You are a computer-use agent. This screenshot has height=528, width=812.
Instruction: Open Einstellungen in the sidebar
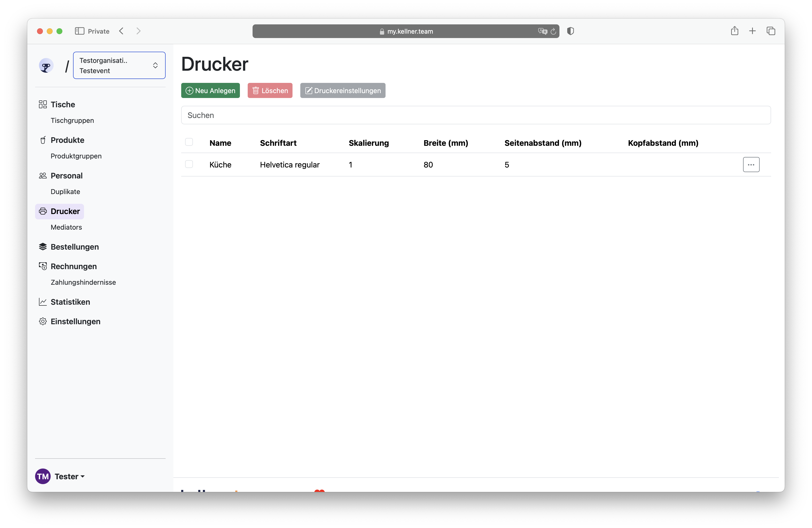click(x=76, y=321)
